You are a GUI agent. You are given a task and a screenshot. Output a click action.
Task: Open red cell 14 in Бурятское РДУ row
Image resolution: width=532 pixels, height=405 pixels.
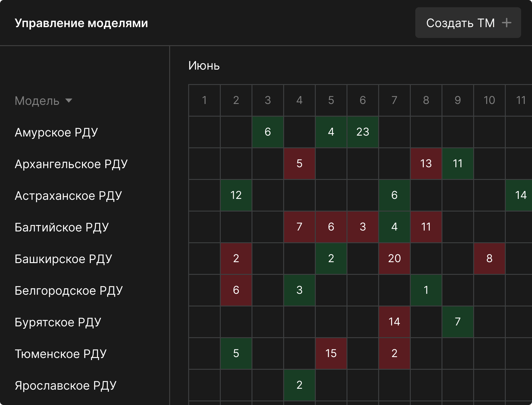394,322
